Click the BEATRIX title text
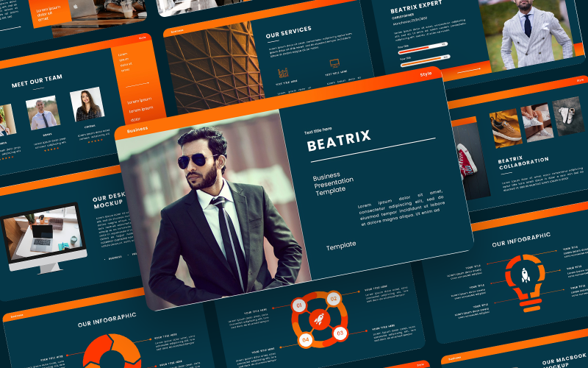Image resolution: width=588 pixels, height=368 pixels. click(339, 141)
